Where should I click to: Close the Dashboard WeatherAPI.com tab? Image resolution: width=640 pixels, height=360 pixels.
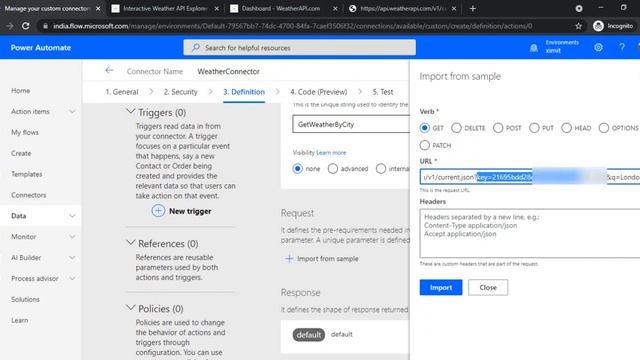(335, 9)
